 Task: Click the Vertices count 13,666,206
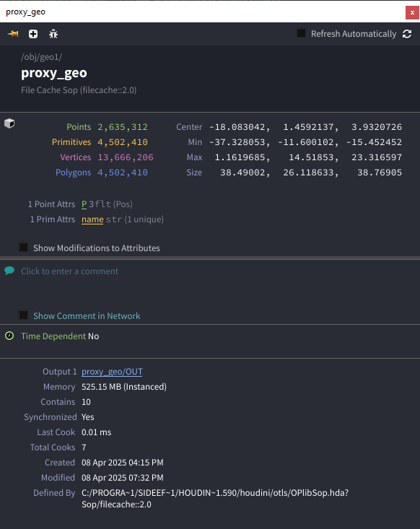126,157
